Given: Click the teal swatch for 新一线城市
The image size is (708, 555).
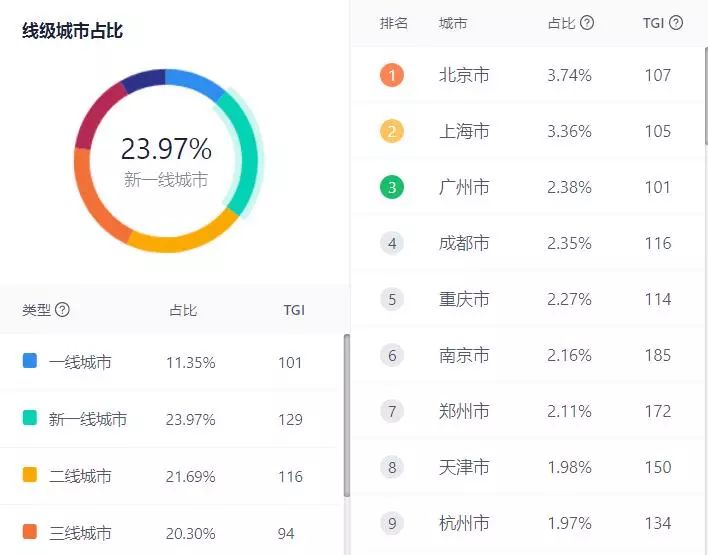Looking at the screenshot, I should pos(30,419).
